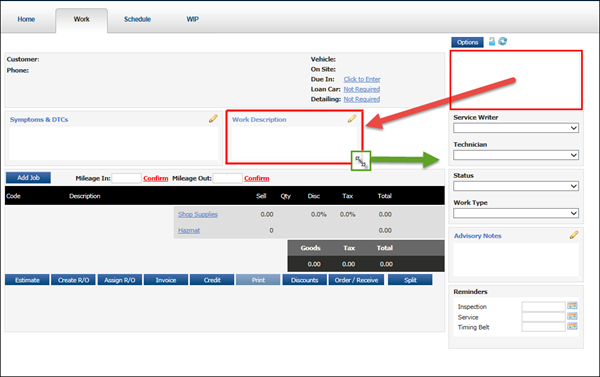
Task: Click the Code column header
Action: 13,196
